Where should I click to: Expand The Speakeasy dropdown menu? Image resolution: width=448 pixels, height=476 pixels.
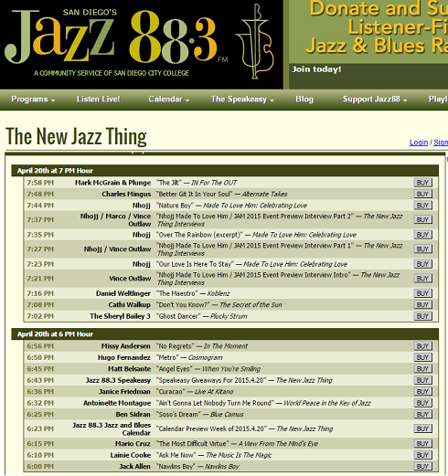pyautogui.click(x=242, y=100)
